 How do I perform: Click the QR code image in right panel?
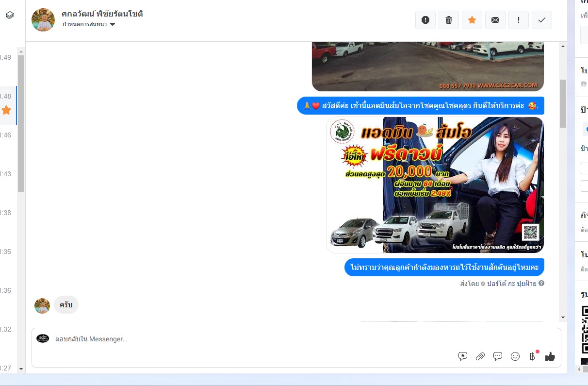584,330
